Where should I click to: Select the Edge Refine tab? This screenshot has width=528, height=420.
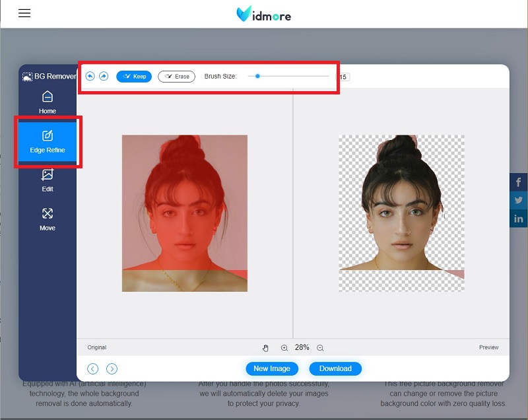pos(48,142)
